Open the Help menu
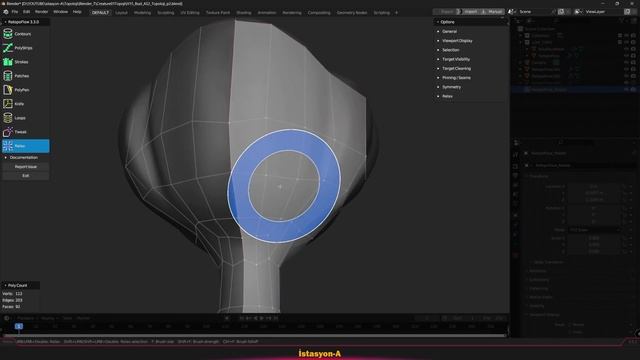Screen dimensions: 640x360 click(77, 12)
